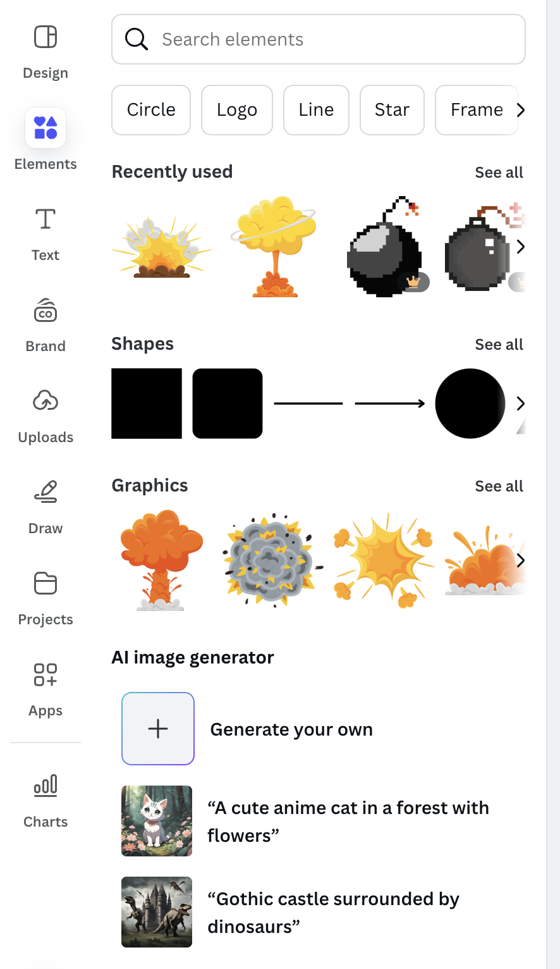
Task: Select the Draw pen icon
Action: click(x=46, y=492)
